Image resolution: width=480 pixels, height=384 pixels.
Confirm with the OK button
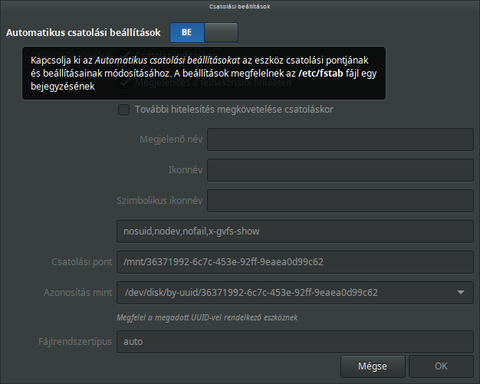pos(441,366)
